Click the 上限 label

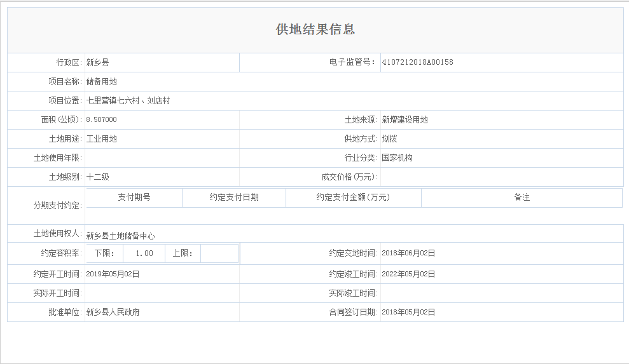tap(183, 253)
